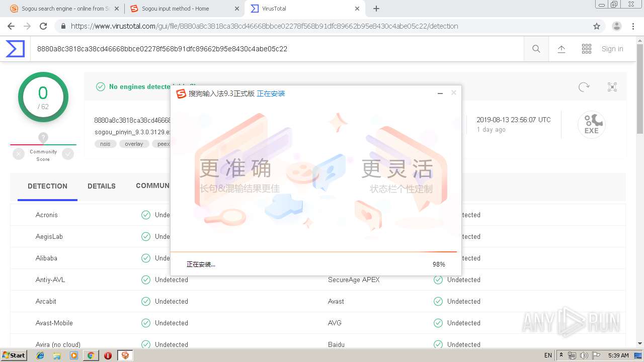This screenshot has width=644, height=362.
Task: Click the Antiy-AVL engine name
Action: click(50, 280)
